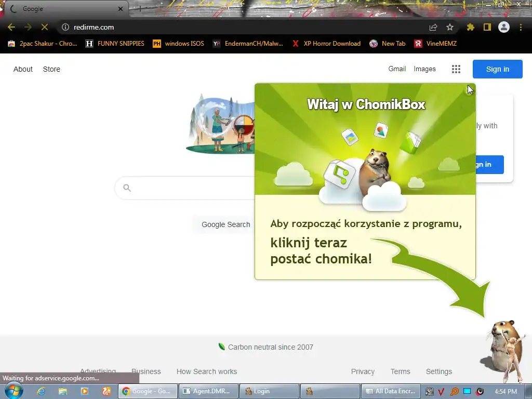Open the VineMEMZ bookmark

[x=436, y=44]
